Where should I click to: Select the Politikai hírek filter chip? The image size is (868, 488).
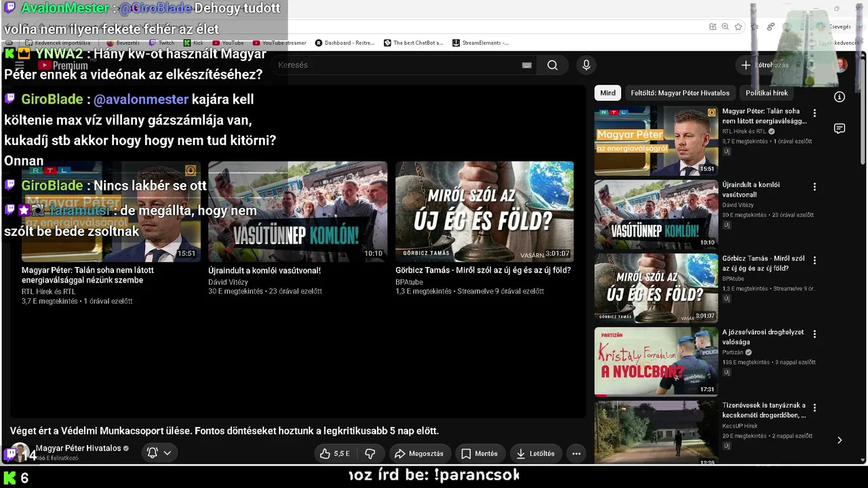point(767,93)
